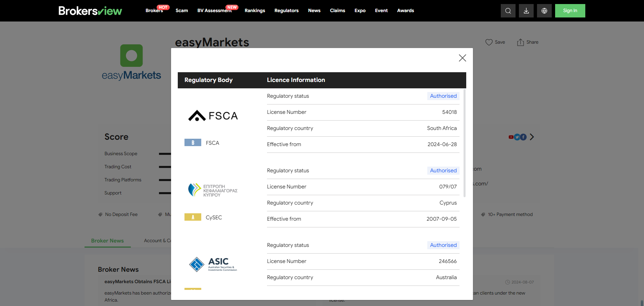Click the FSCA Authorised status badge
This screenshot has width=644, height=306.
[x=443, y=96]
